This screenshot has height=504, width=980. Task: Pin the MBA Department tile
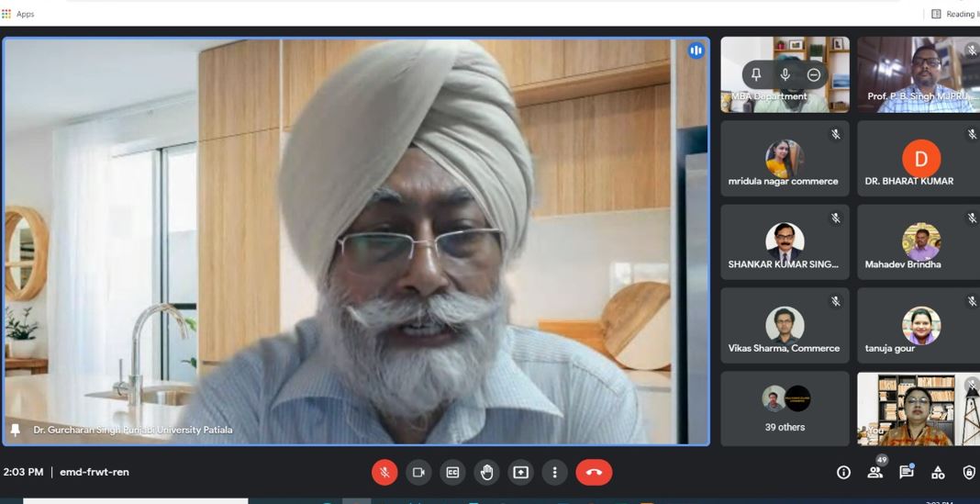pyautogui.click(x=756, y=74)
